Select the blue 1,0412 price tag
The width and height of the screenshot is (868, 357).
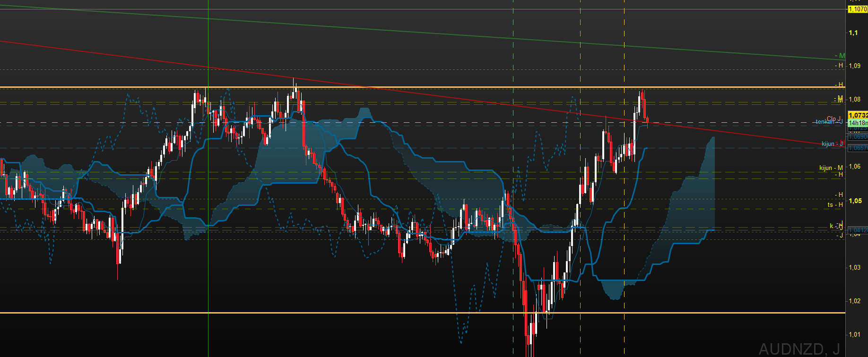[858, 230]
